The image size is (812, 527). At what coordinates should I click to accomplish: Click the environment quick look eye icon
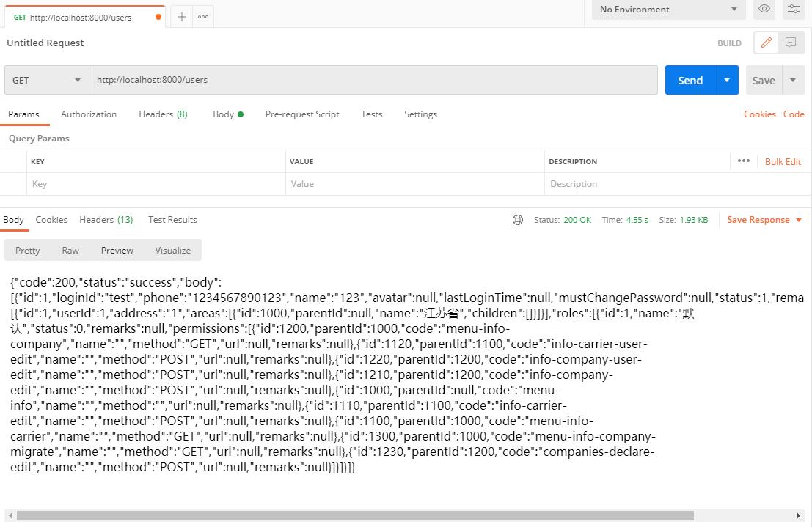764,9
